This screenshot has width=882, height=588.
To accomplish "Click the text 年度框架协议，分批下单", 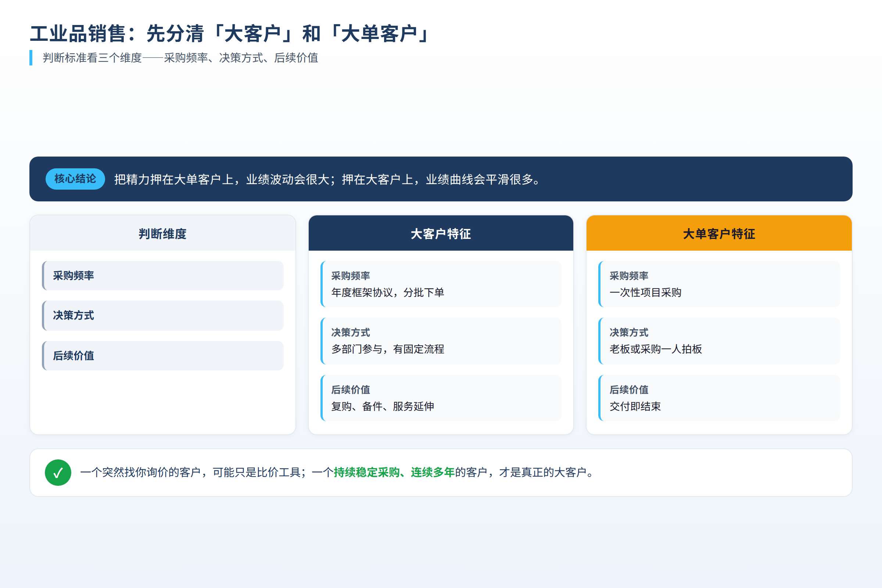I will coord(388,293).
